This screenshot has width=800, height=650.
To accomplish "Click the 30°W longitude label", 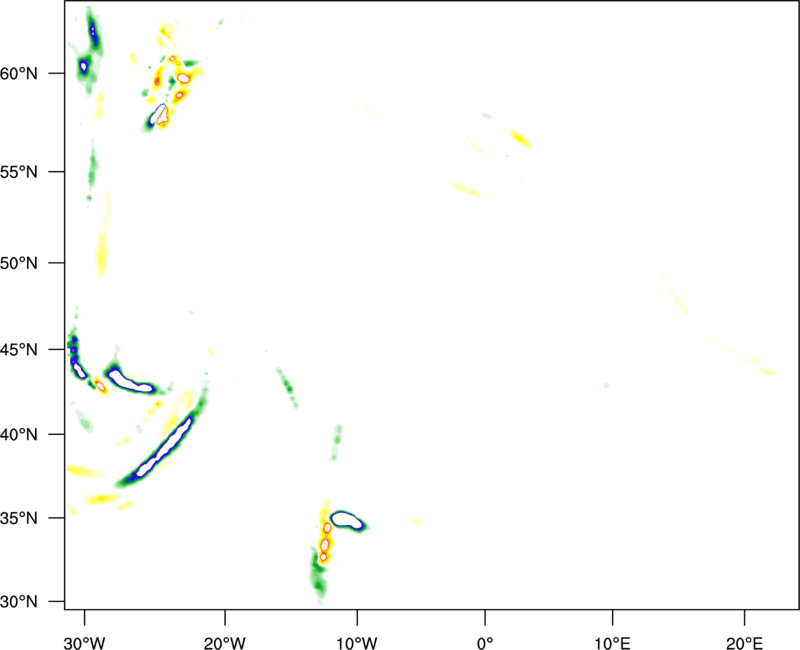I will click(x=85, y=643).
